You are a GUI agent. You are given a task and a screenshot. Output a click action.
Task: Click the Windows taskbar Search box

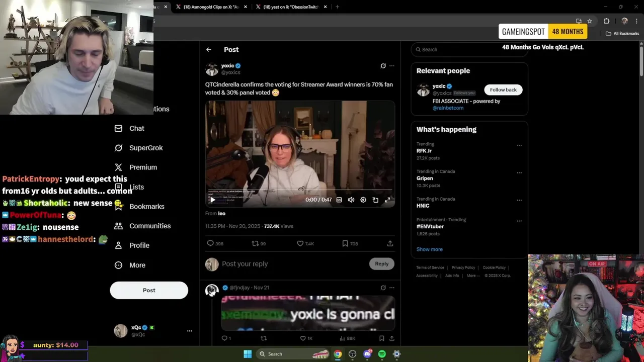[x=293, y=354]
